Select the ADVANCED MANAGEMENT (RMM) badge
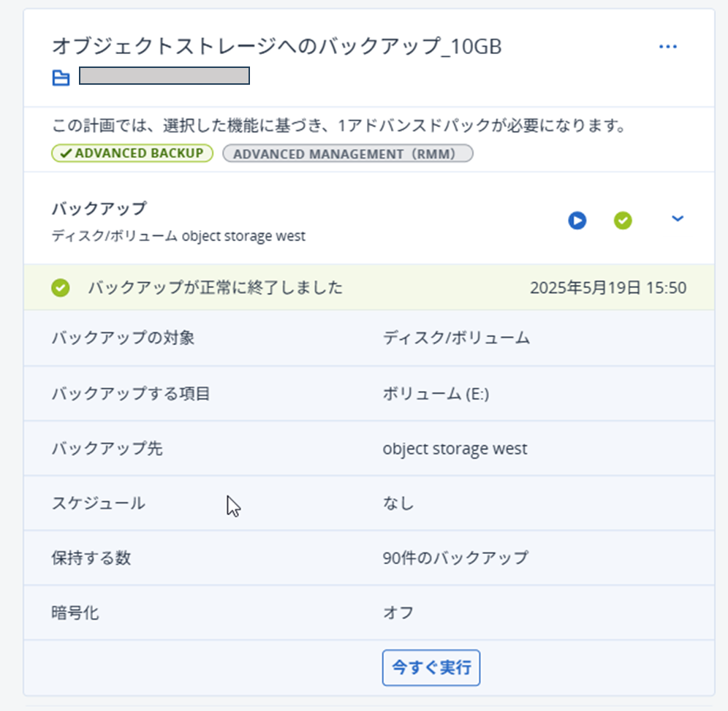 click(x=348, y=153)
